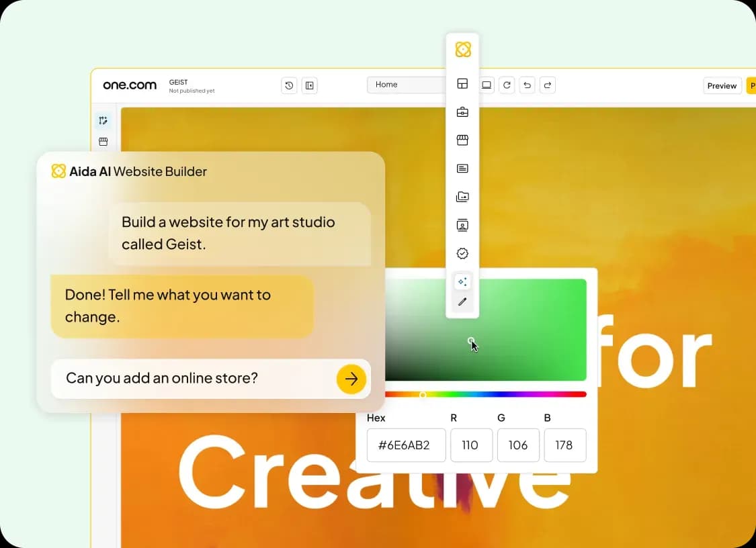Click the 'Done! Tell me what you want' reply
This screenshot has height=548, width=756.
click(x=182, y=306)
